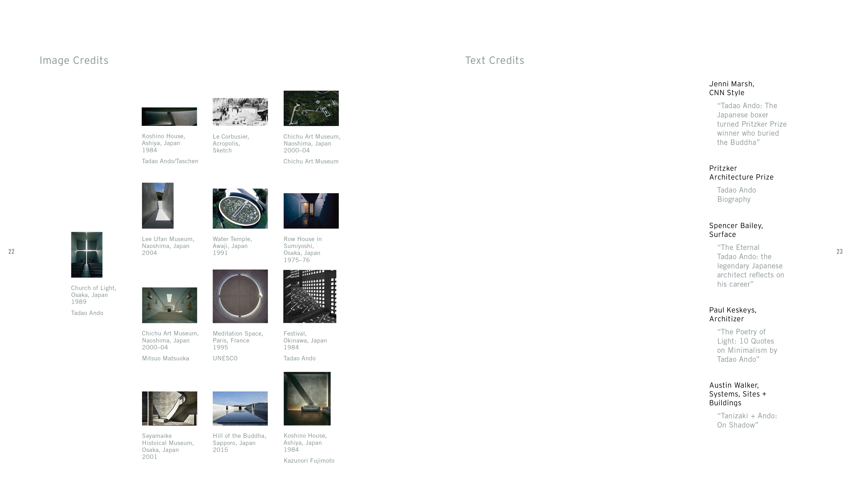Image resolution: width=851 pixels, height=504 pixels.
Task: Click the page number 23
Action: coord(839,252)
